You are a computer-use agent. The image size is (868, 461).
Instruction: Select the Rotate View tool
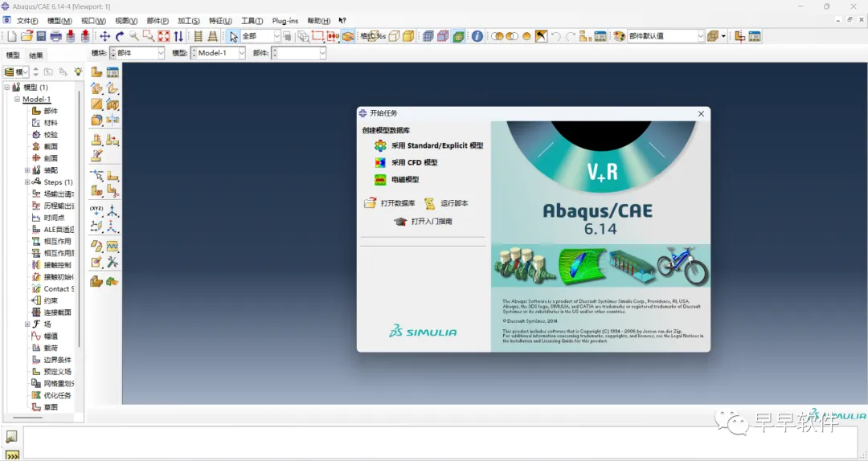(120, 36)
